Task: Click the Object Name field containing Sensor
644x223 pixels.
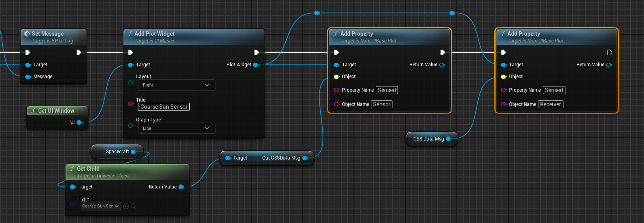Action: click(x=382, y=104)
